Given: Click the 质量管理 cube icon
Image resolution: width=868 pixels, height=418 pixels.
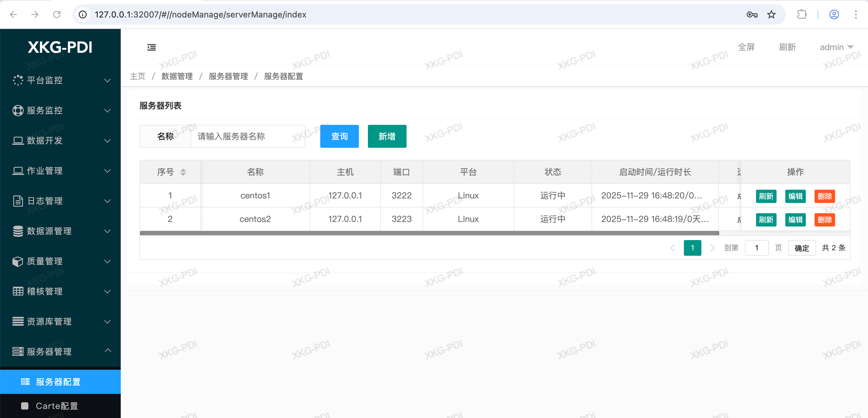Looking at the screenshot, I should click(18, 261).
